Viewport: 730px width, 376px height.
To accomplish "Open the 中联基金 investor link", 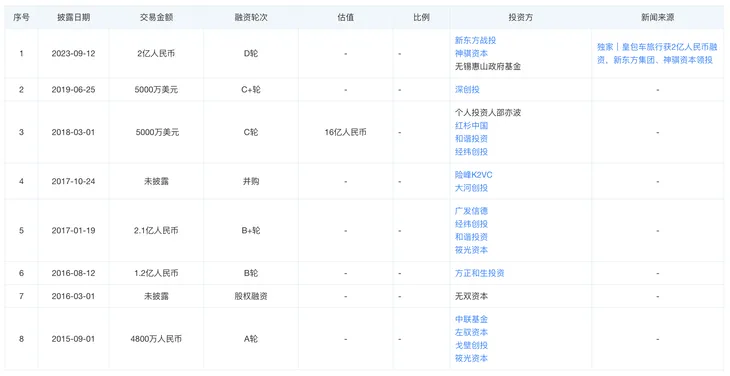I will pyautogui.click(x=471, y=319).
